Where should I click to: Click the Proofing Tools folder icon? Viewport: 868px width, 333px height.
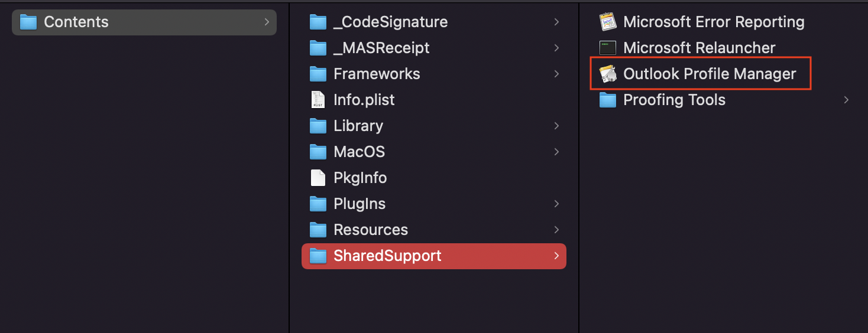coord(608,100)
